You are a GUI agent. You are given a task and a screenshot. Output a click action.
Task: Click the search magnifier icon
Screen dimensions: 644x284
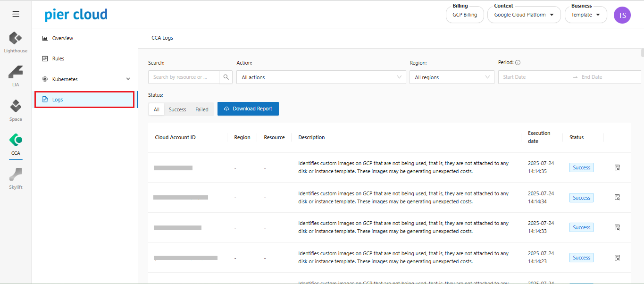[x=226, y=77]
